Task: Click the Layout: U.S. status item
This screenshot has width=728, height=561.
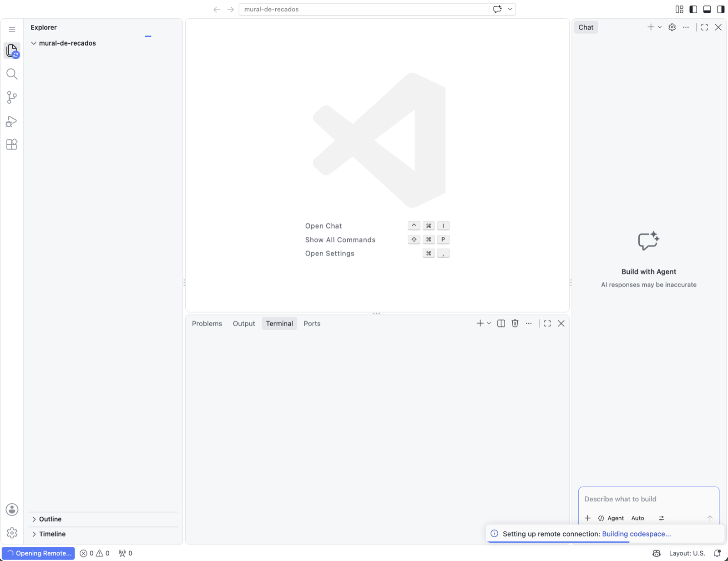Action: (x=687, y=553)
